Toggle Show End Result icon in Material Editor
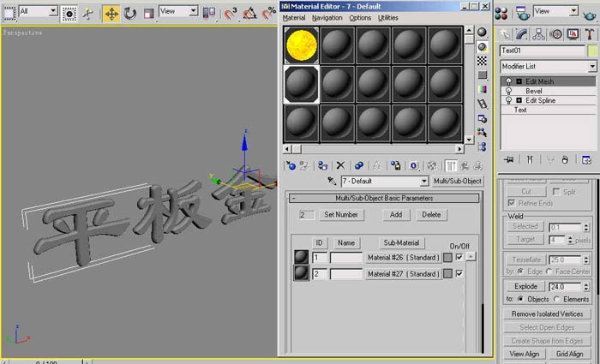This screenshot has height=364, width=600. (451, 165)
